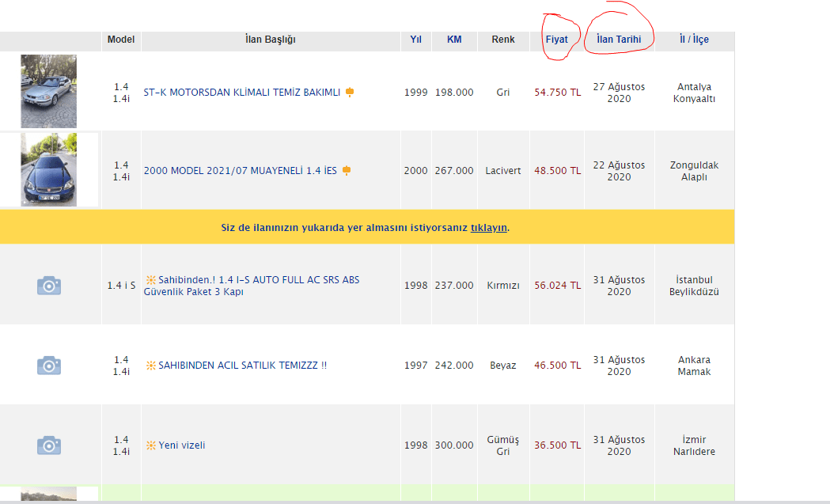The width and height of the screenshot is (830, 504).
Task: Click the 22 Ağustos 2020 date cell
Action: tap(619, 171)
